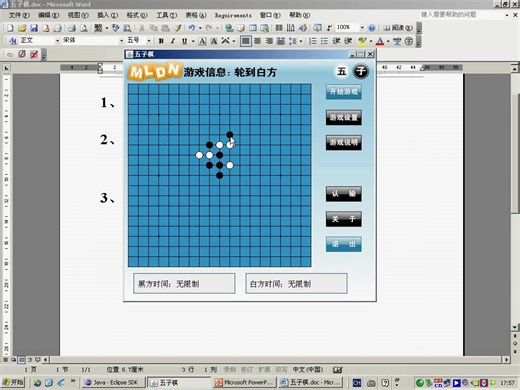The height and width of the screenshot is (390, 520).
Task: Open the Zoom 100% dropdown
Action: pyautogui.click(x=362, y=28)
